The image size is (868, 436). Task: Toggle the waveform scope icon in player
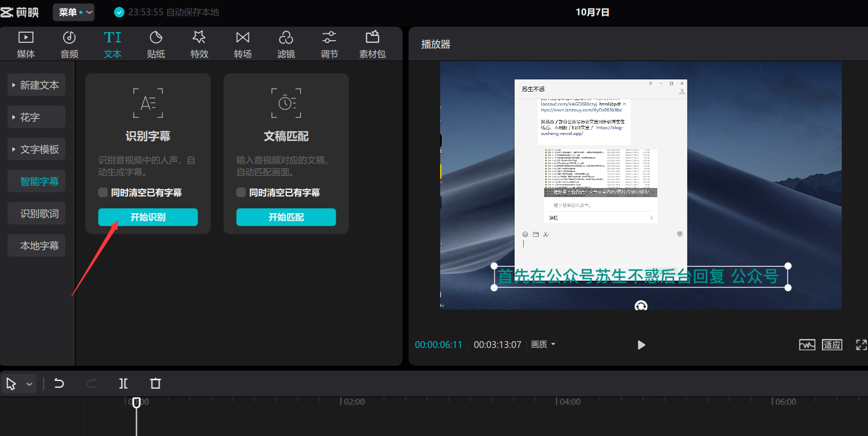tap(807, 345)
